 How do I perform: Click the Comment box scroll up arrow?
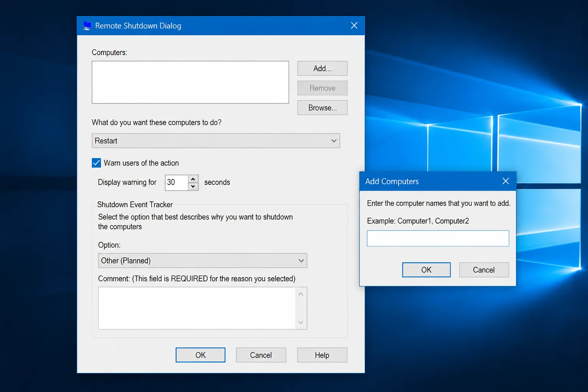[x=301, y=294]
